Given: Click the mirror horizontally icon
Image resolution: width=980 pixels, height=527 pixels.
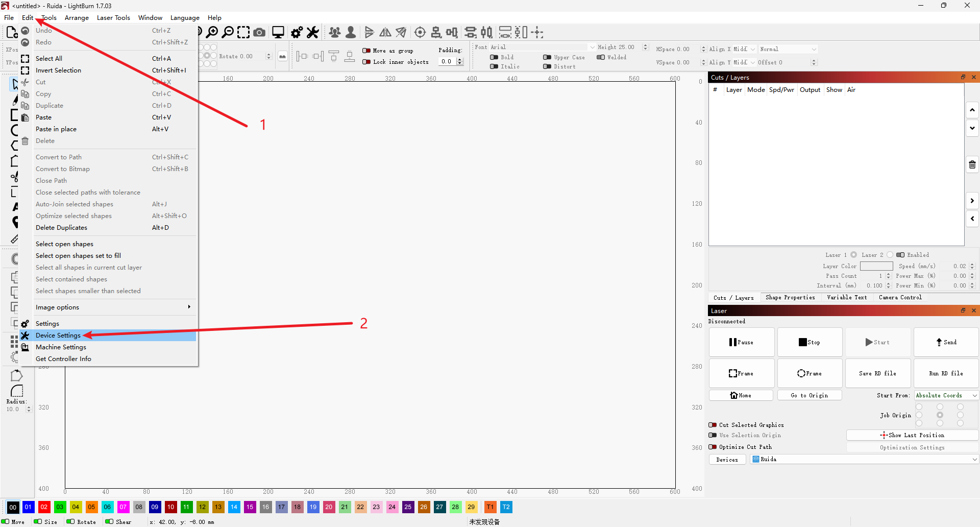Looking at the screenshot, I should 385,33.
